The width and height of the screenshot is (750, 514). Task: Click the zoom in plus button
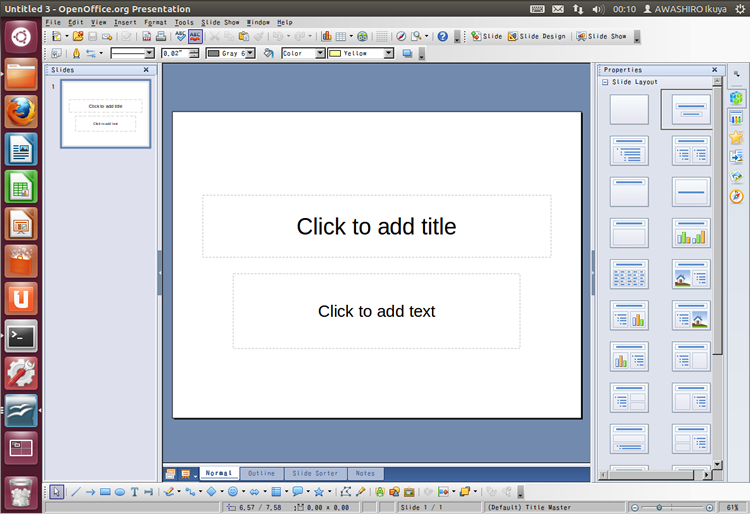(x=709, y=508)
